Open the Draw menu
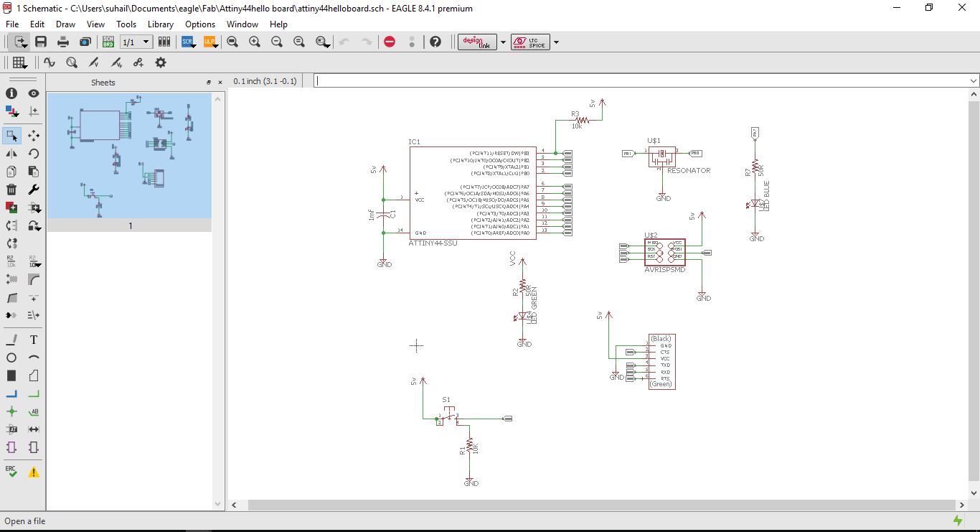 point(65,24)
